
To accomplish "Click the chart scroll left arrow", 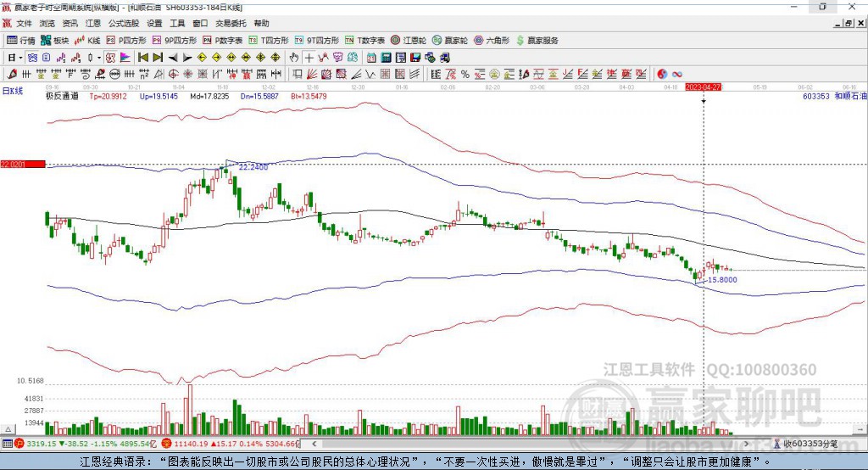I will tap(314, 444).
